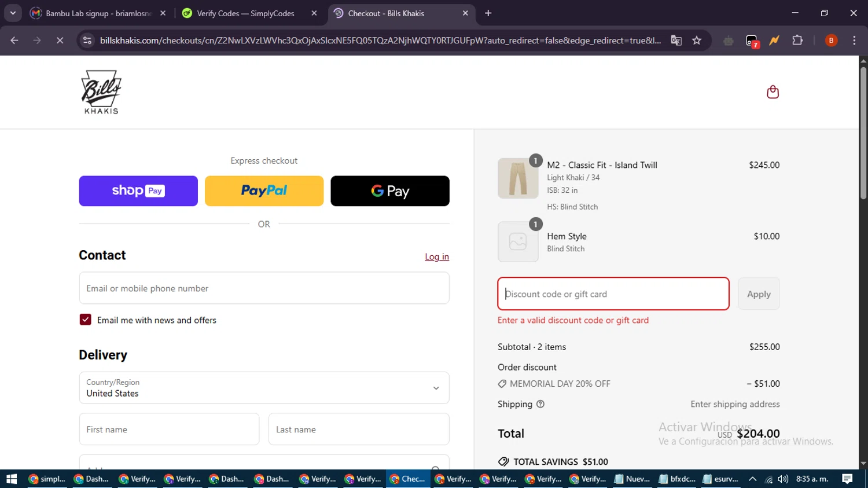The image size is (868, 488).
Task: Click the Bills Khakis logo
Action: pos(101,92)
